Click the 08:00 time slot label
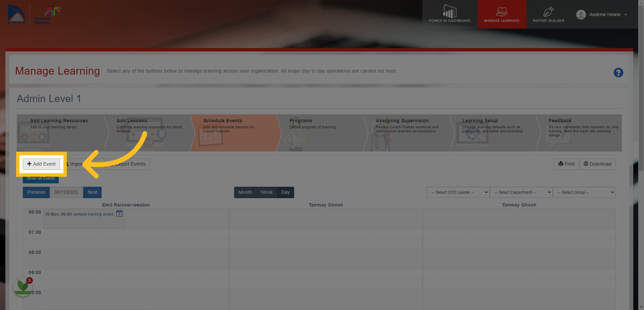The image size is (644, 310). pos(35,252)
